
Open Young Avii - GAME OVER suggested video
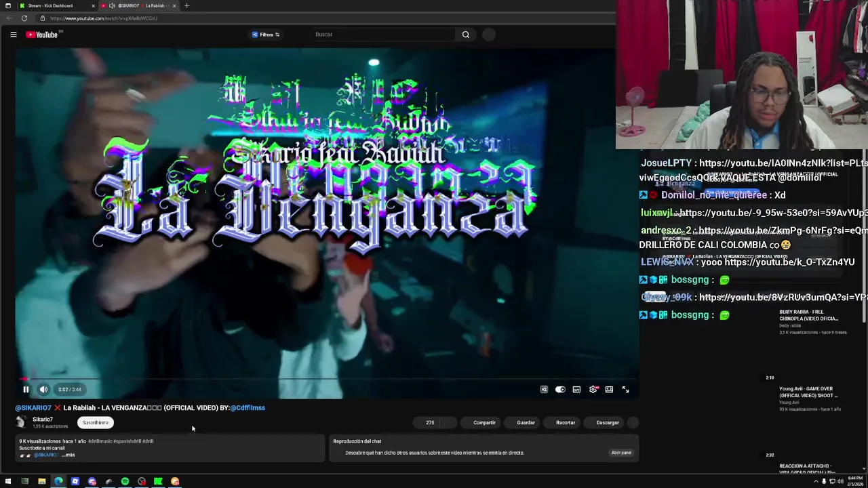pyautogui.click(x=808, y=392)
